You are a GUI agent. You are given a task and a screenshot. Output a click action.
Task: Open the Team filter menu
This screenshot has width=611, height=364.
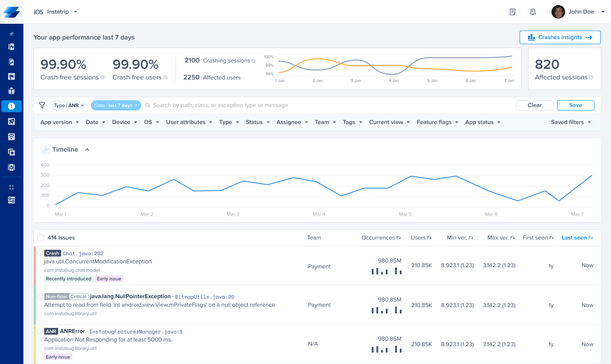(325, 122)
